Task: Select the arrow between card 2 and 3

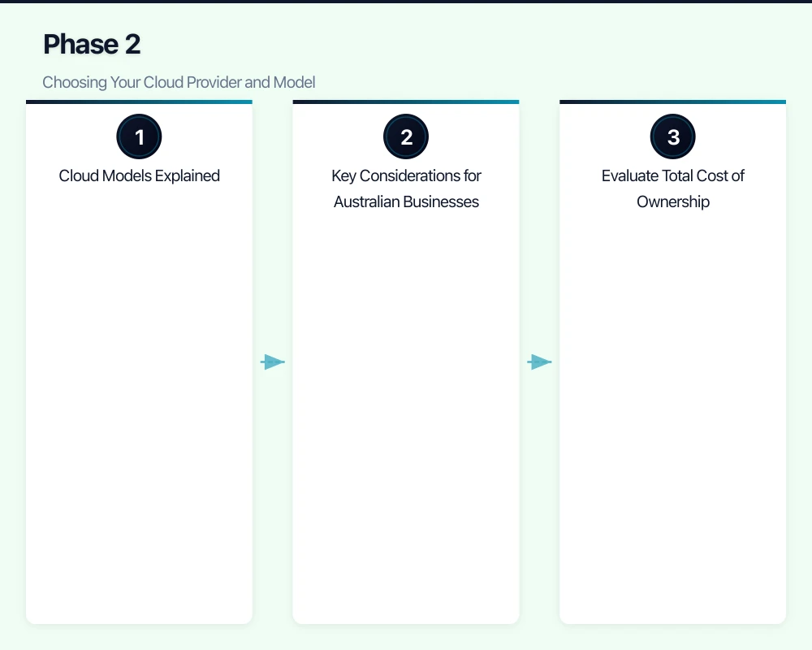Action: pyautogui.click(x=540, y=362)
